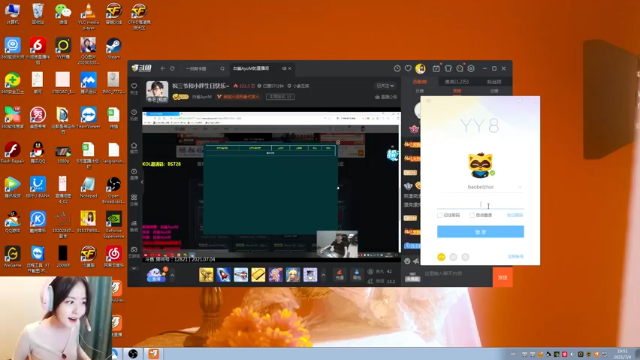Click the refresh icon beside back arrow
The height and width of the screenshot is (360, 640).
[x=172, y=69]
